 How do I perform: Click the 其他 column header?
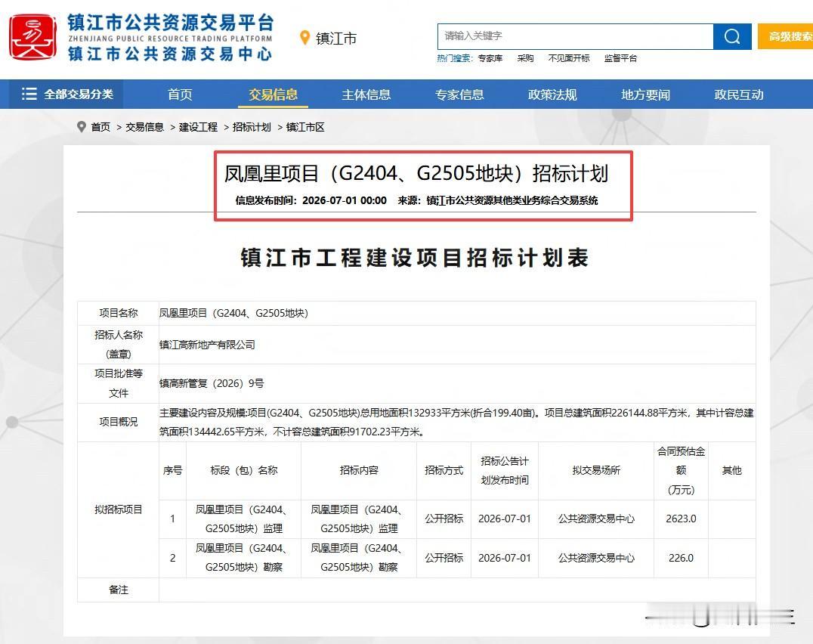click(731, 470)
